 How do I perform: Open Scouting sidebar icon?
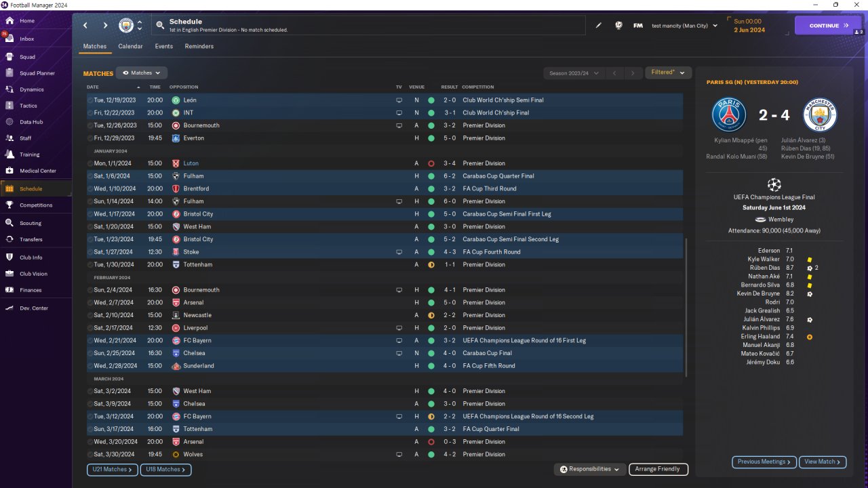pos(9,223)
